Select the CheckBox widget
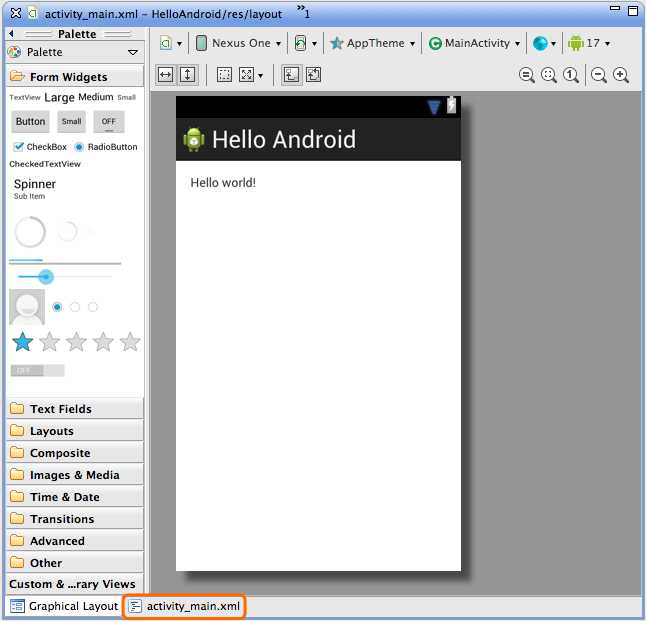This screenshot has height=621, width=646. 40,147
